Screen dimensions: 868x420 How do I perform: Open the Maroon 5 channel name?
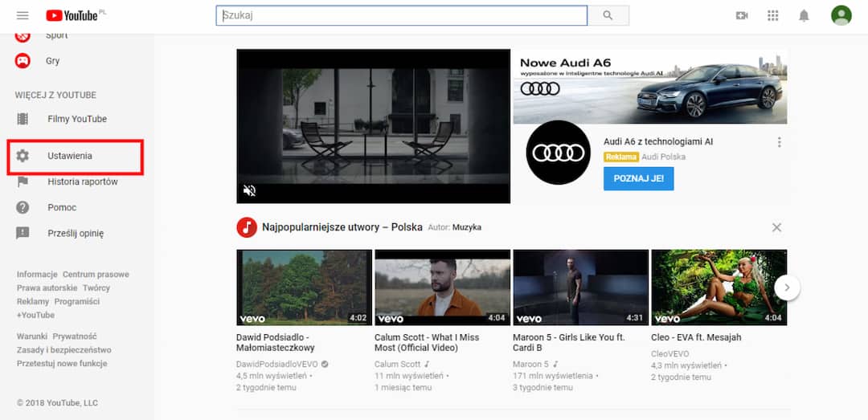(x=531, y=364)
